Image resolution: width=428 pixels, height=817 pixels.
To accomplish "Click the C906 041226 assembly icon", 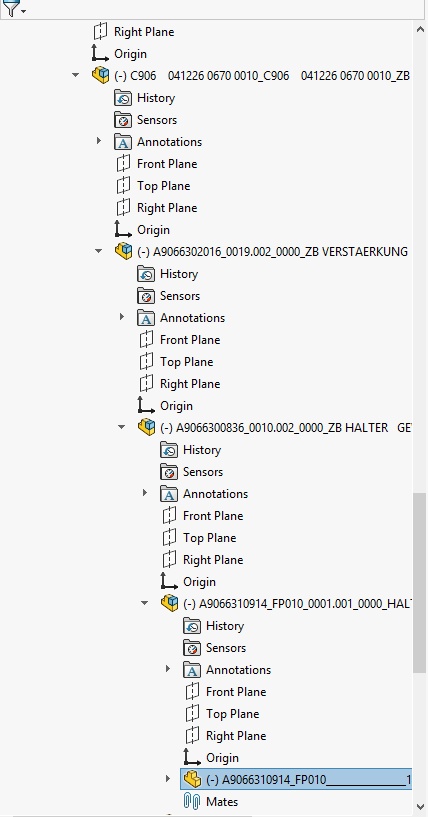I will click(101, 76).
